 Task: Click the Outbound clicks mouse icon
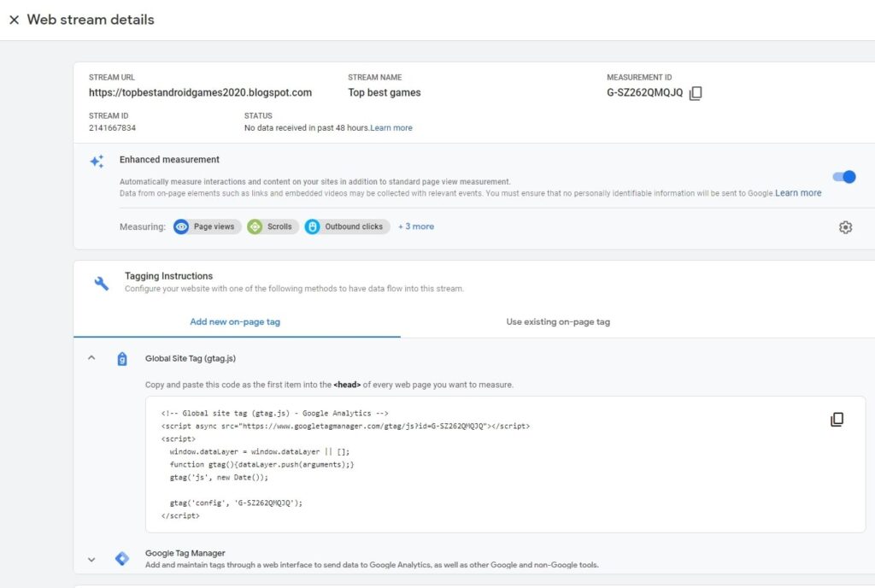(313, 226)
